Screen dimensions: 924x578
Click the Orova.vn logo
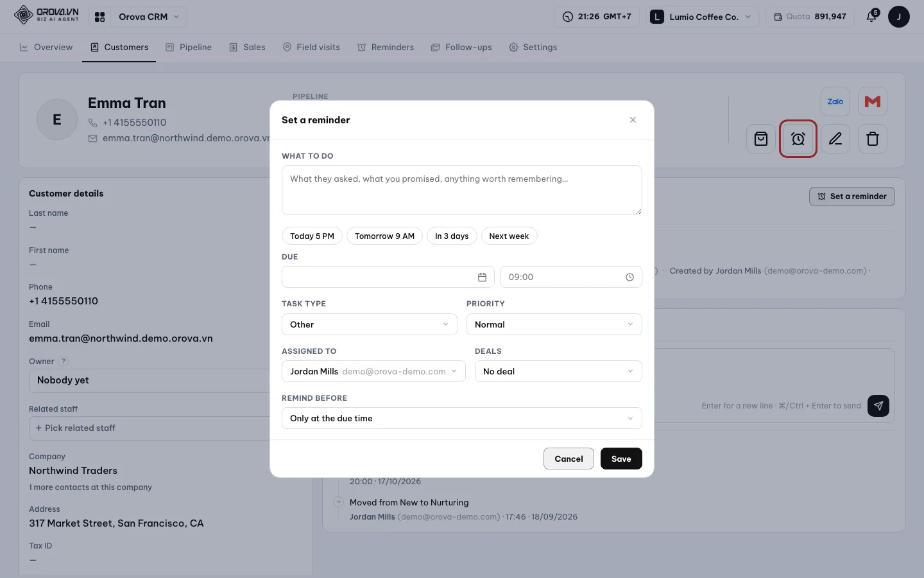click(46, 15)
